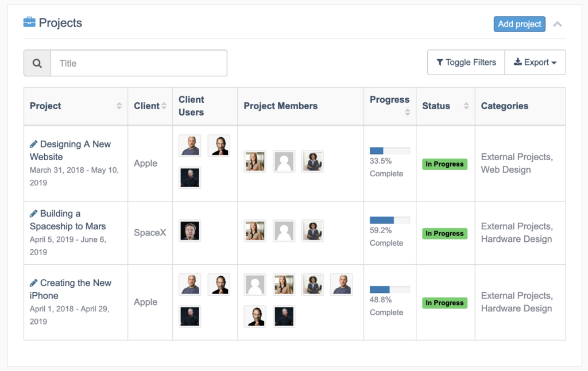
Task: Click the blue briefcase Projects icon
Action: point(29,22)
